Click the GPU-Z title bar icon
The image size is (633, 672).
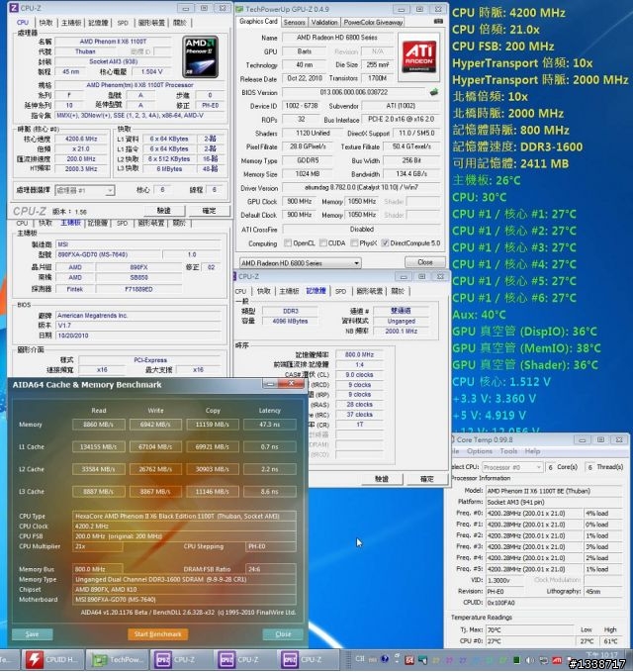coord(239,9)
